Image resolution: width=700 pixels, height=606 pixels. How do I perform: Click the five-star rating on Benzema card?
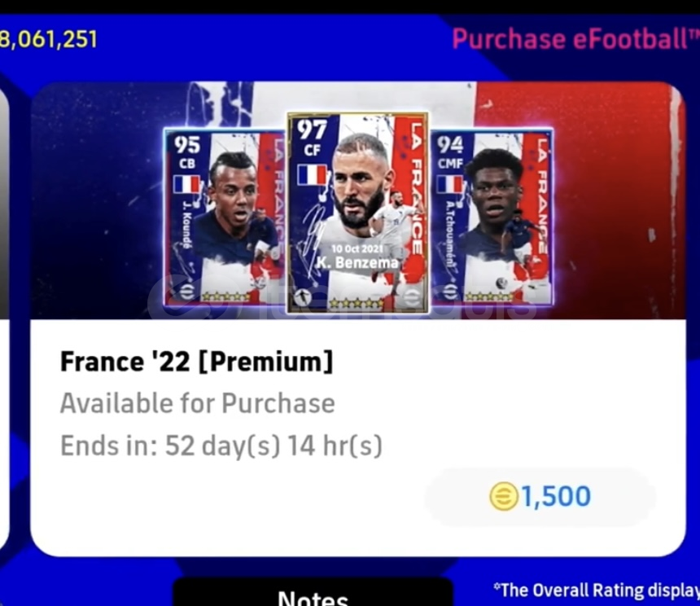pos(356,304)
